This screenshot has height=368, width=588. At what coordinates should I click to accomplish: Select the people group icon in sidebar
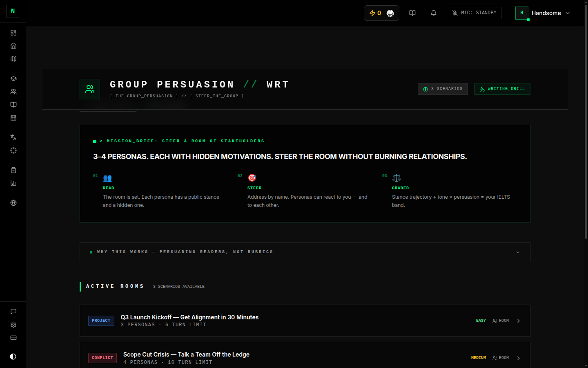(13, 92)
